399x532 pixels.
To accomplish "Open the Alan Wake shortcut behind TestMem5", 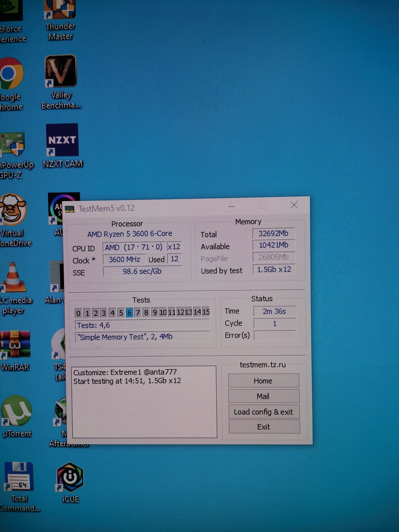I will pos(54,282).
